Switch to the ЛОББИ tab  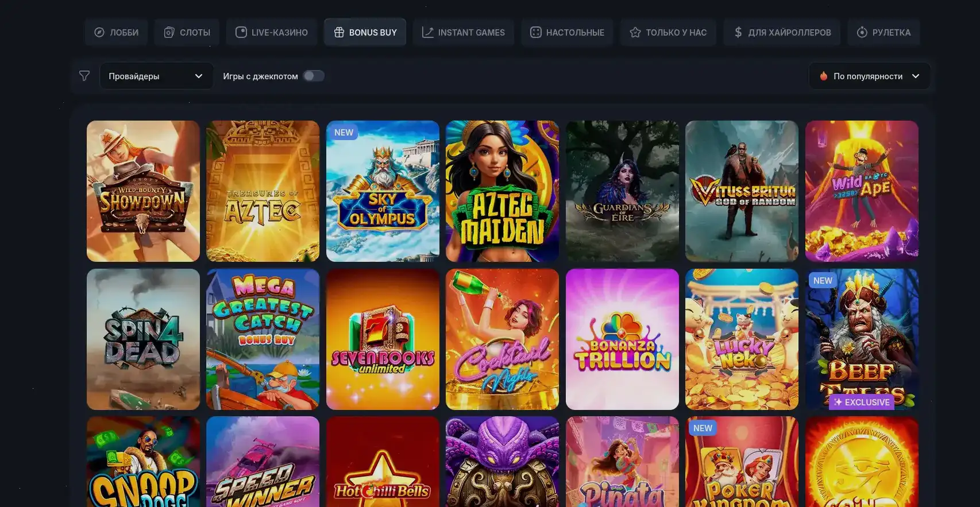[116, 32]
